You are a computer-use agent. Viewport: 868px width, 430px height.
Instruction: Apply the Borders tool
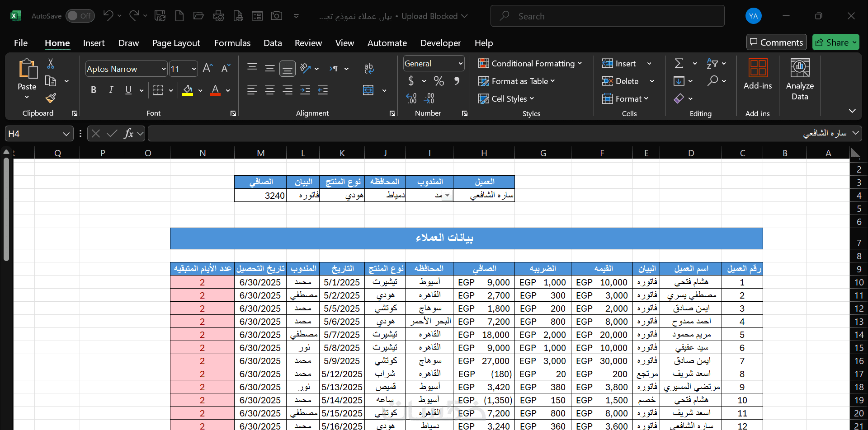[158, 90]
